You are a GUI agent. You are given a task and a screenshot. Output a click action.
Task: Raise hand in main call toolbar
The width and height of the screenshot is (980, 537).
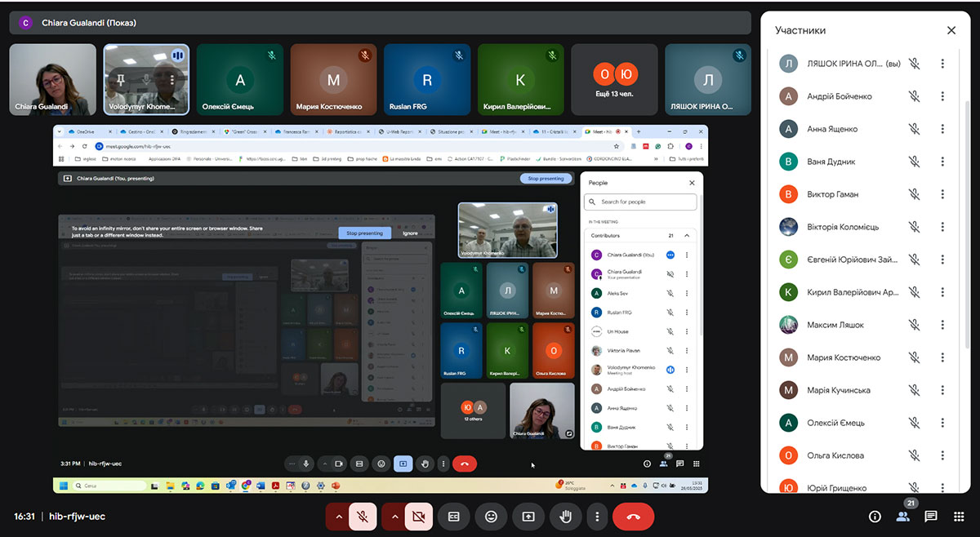click(565, 517)
